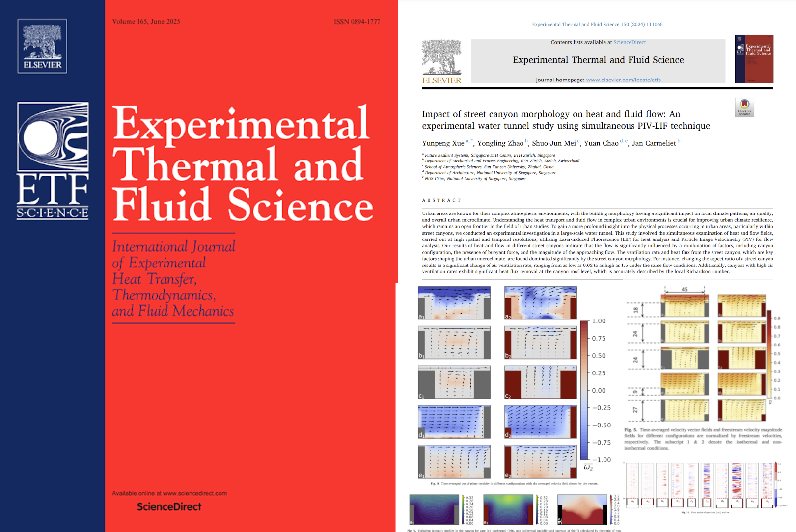Click the Elsevier tree logo in the article header
Viewport: 796px width, 532px height.
pos(441,62)
